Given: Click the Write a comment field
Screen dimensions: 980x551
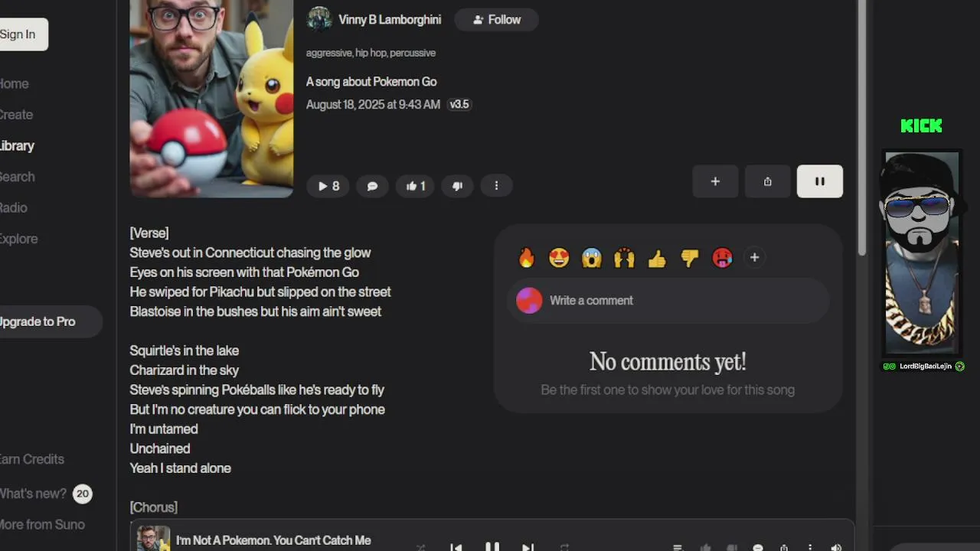Looking at the screenshot, I should [x=668, y=301].
